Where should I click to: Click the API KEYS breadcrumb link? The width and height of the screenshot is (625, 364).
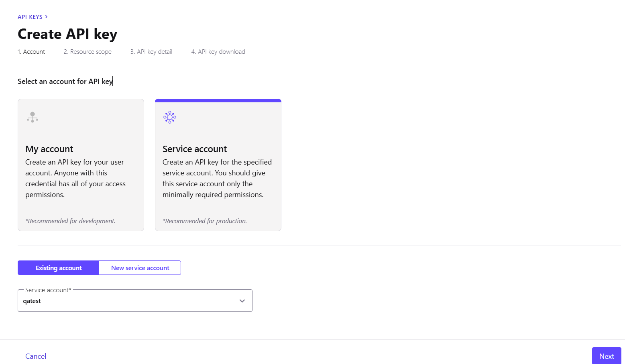(x=30, y=17)
